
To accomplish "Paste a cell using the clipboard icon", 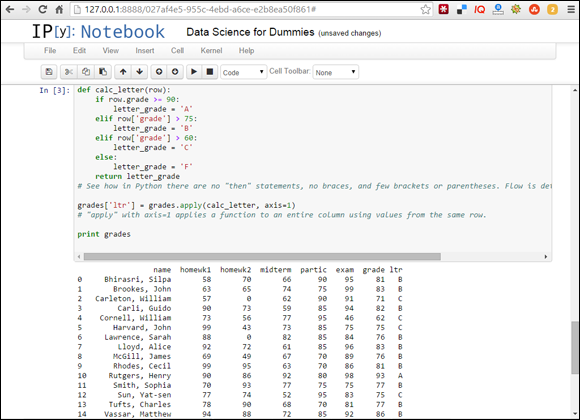I will 103,72.
